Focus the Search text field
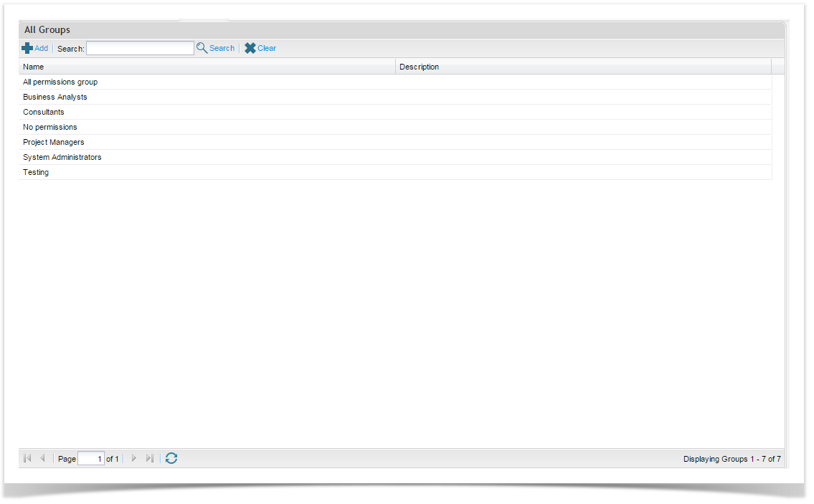 coord(140,48)
